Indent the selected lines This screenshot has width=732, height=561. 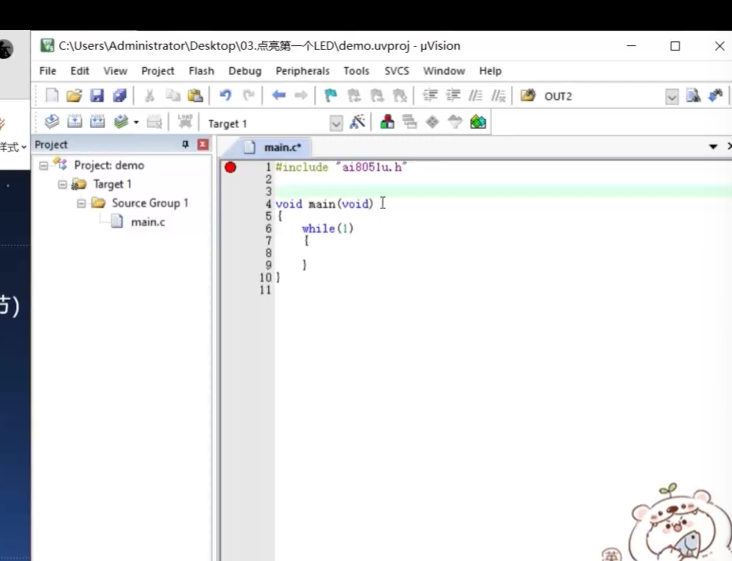tap(430, 96)
